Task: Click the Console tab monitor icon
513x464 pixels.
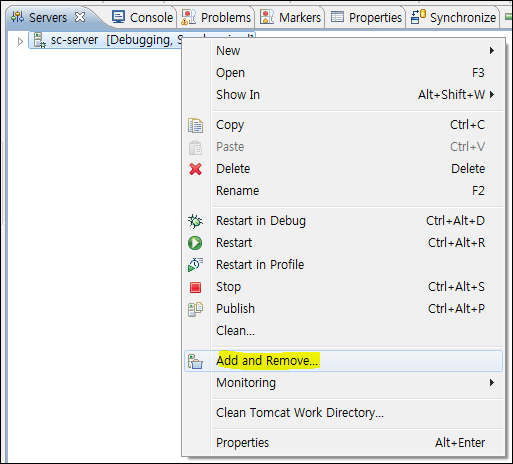Action: coord(118,17)
